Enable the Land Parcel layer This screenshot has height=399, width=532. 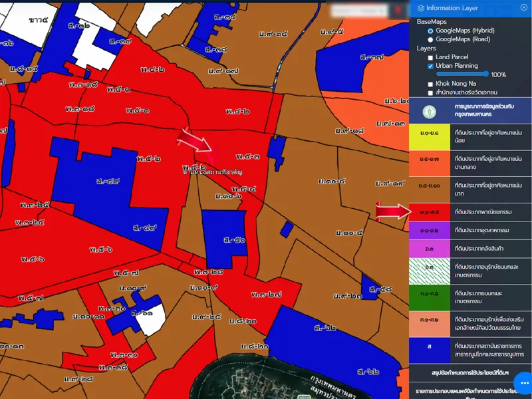coord(430,58)
